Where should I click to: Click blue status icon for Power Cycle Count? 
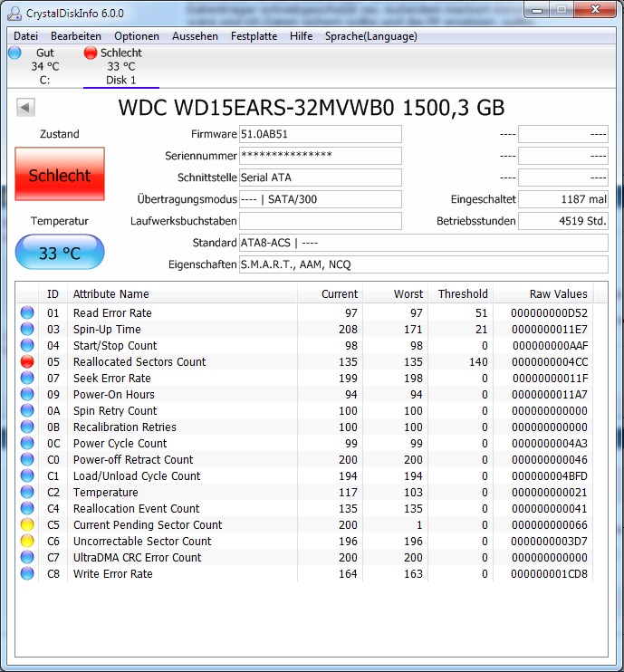[x=27, y=443]
